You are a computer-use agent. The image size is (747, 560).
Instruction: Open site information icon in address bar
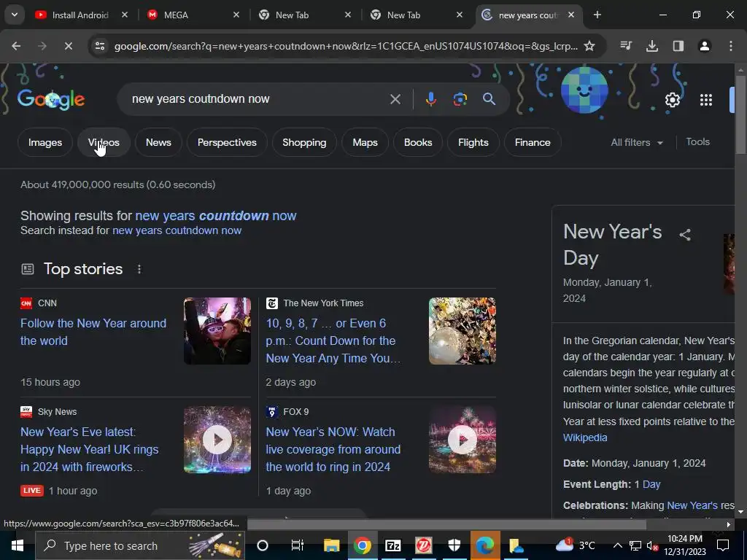click(99, 46)
